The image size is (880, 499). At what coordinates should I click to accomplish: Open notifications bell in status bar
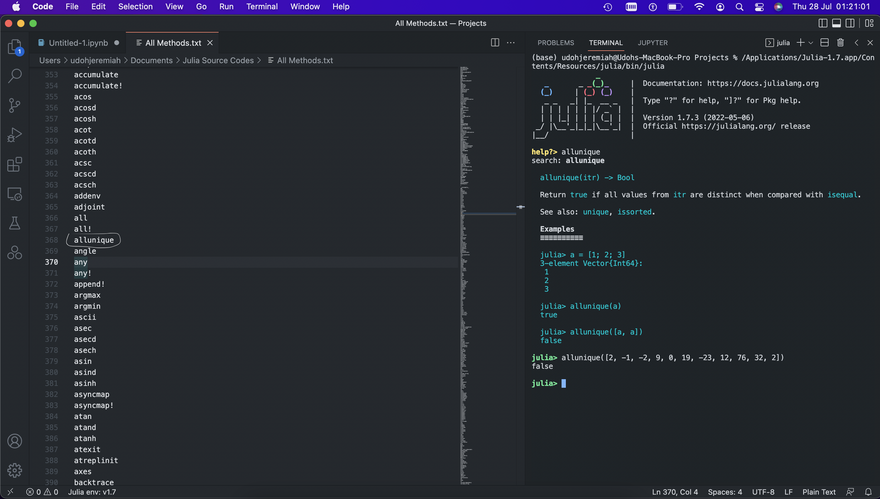click(x=868, y=492)
